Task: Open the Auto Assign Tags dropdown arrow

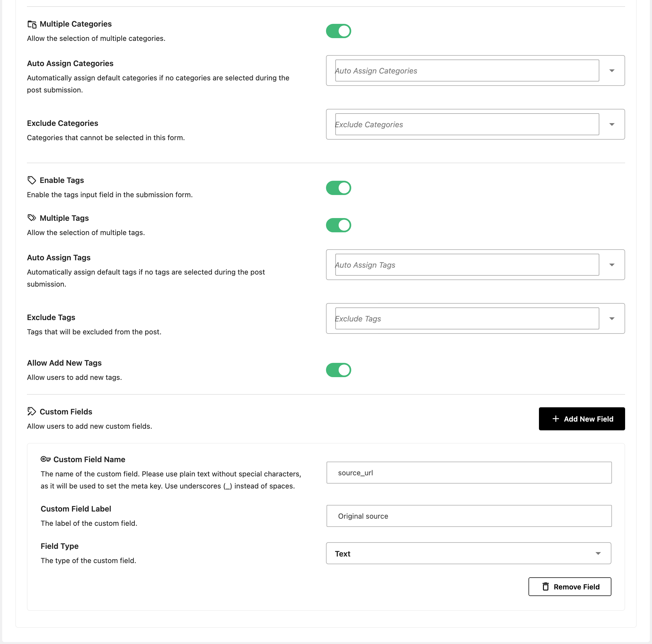Action: tap(612, 264)
